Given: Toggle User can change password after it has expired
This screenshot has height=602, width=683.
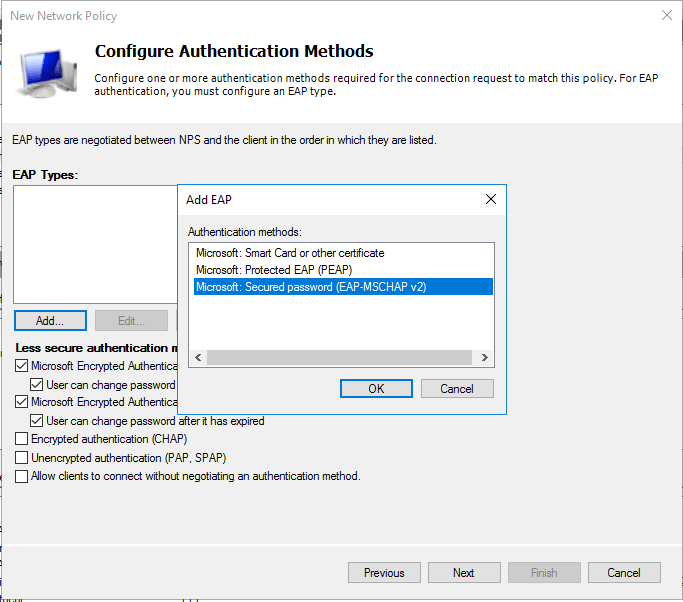Looking at the screenshot, I should (x=37, y=420).
